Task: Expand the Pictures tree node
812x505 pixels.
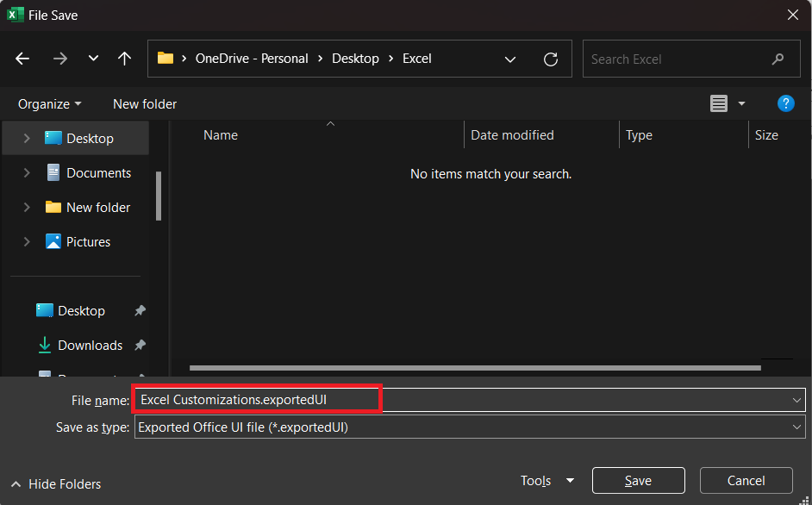Action: tap(27, 241)
